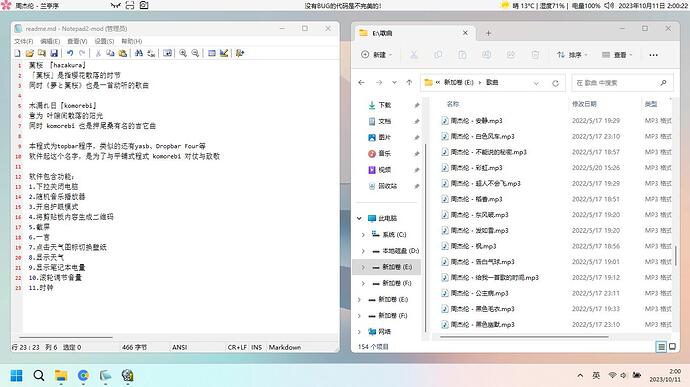The height and width of the screenshot is (387, 690).
Task: Open the 设置(S) menu in Notepad2
Action: point(104,41)
